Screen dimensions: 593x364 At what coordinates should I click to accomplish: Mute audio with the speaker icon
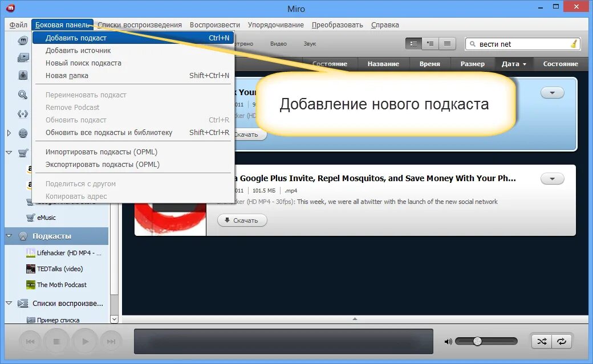point(448,342)
